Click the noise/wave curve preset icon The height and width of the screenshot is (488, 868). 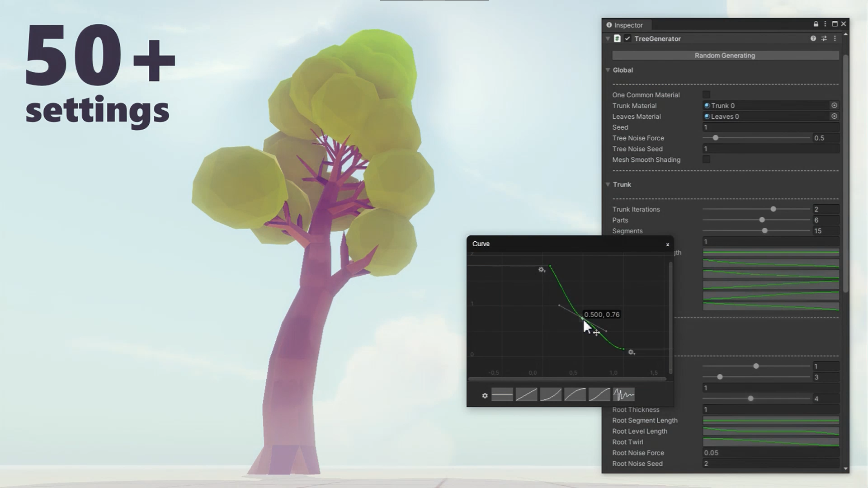[623, 394]
